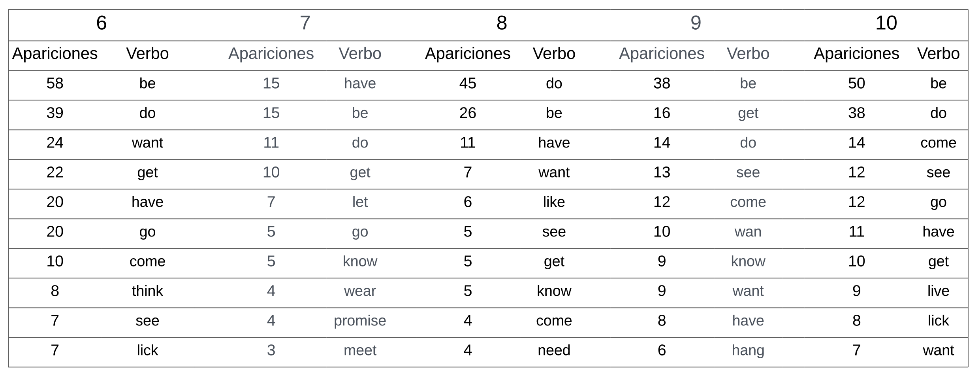980x380 pixels.
Task: Click the group 9 header cell
Action: coord(696,23)
